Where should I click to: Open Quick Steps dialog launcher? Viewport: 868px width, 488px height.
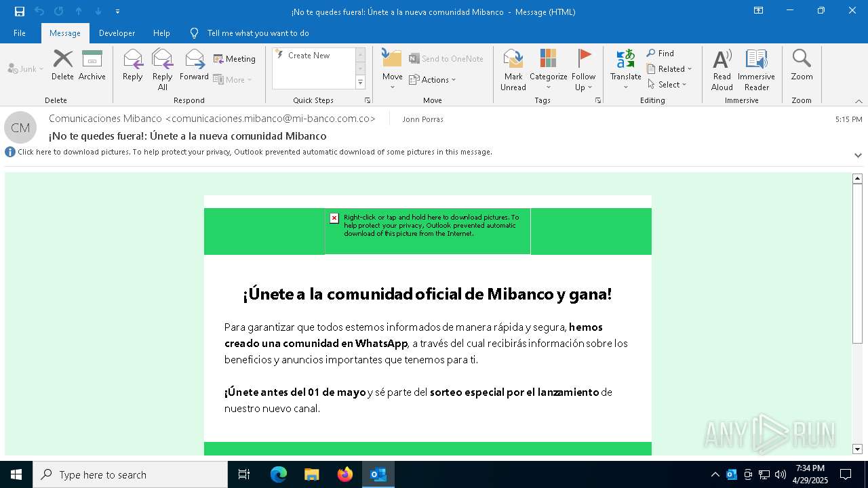click(368, 100)
